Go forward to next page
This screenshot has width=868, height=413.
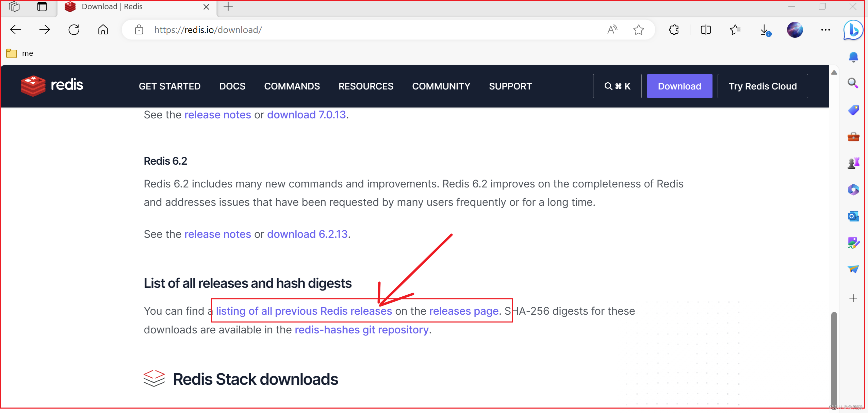point(45,30)
